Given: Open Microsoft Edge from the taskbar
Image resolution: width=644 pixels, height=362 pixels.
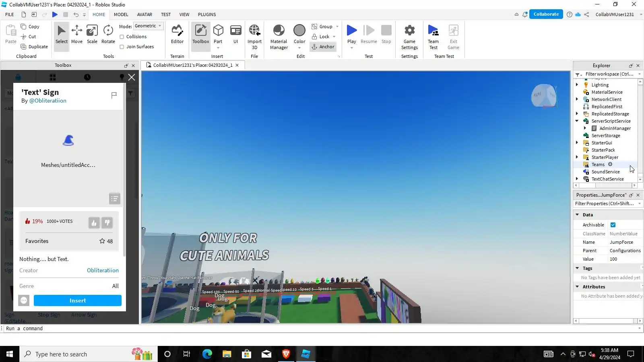Looking at the screenshot, I should [207, 354].
